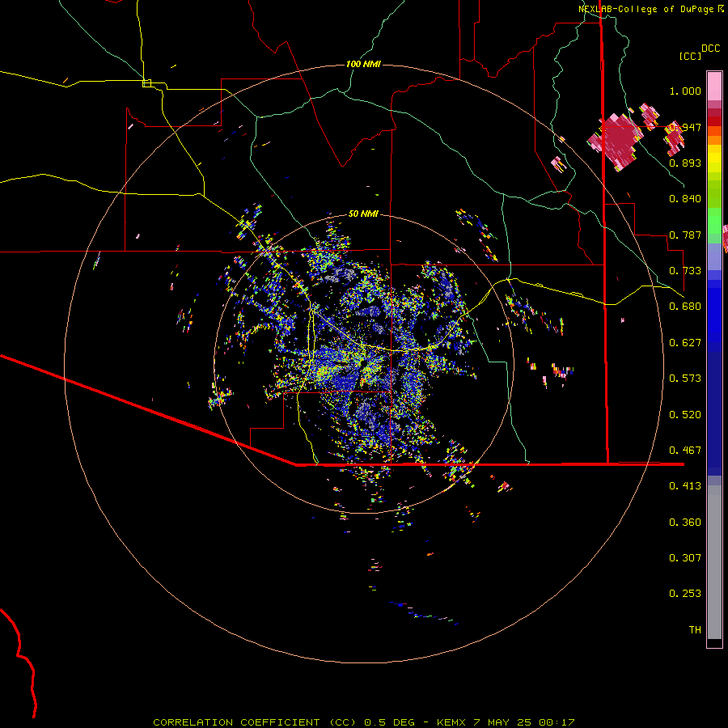This screenshot has height=728, width=728.
Task: Click the 0.253 color scale label
Action: [x=685, y=594]
